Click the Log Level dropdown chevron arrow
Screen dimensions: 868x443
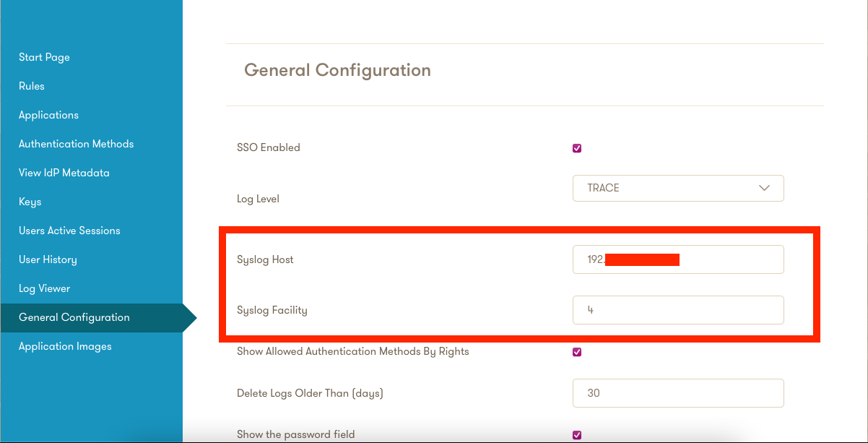[764, 188]
